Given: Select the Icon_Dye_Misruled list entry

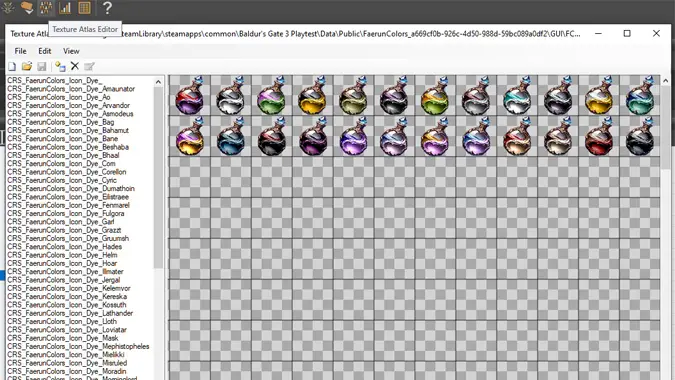Looking at the screenshot, I should point(67,363).
